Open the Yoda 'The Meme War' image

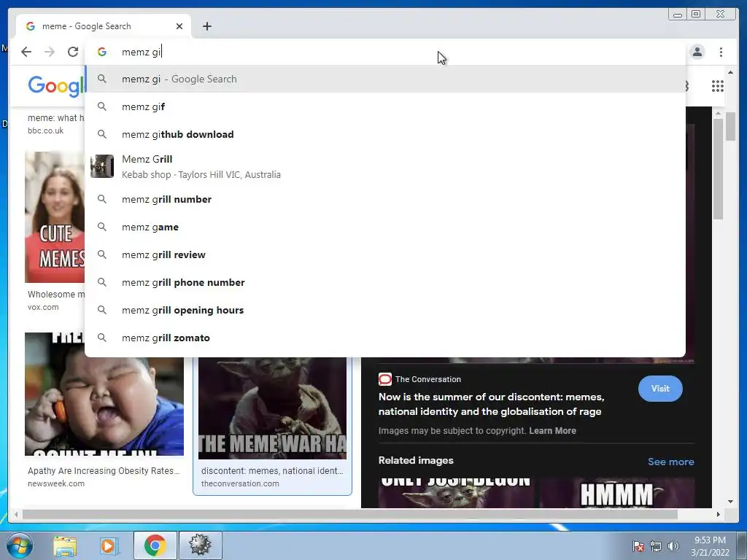tap(272, 408)
